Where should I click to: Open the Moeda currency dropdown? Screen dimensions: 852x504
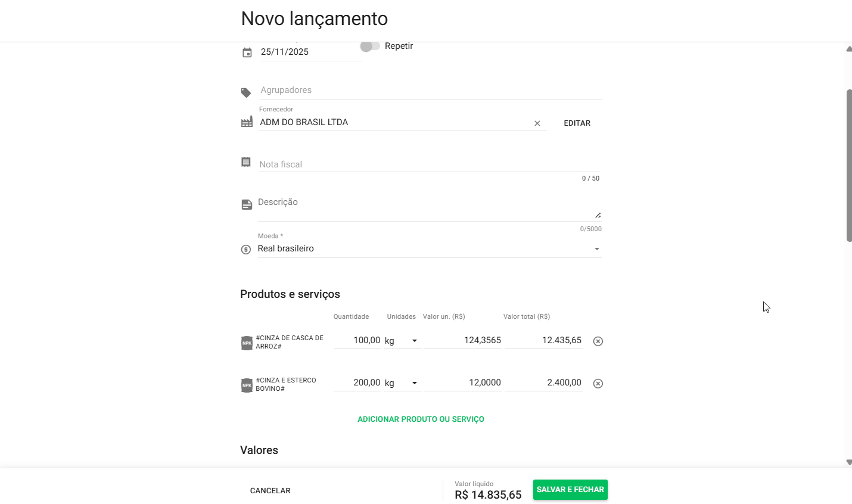click(596, 249)
